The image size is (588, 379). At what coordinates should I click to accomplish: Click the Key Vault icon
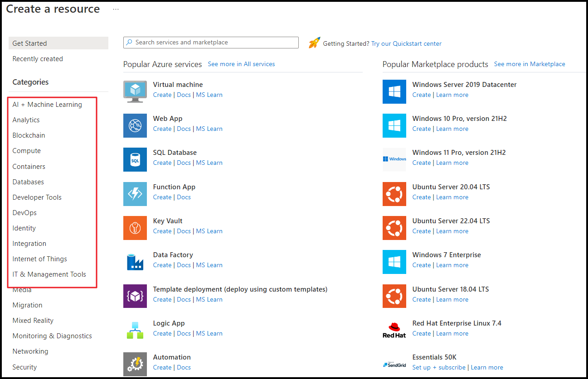[135, 228]
